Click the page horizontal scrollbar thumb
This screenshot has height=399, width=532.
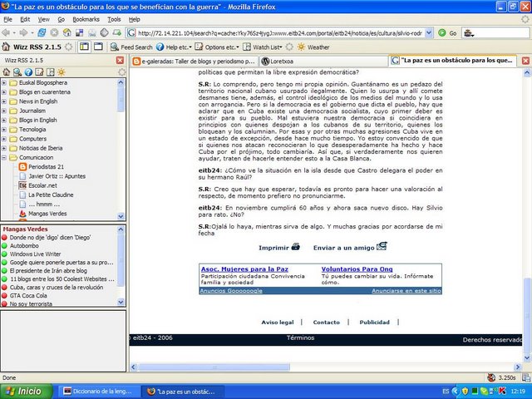tap(214, 367)
